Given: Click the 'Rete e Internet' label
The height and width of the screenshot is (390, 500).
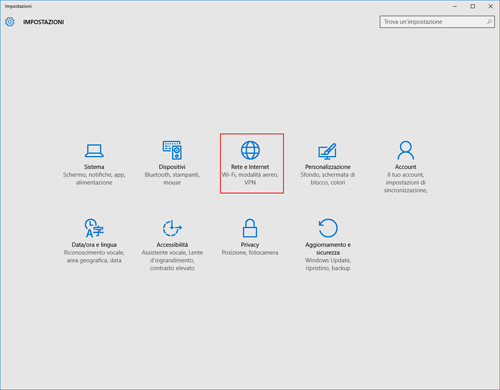Looking at the screenshot, I should coord(250,167).
